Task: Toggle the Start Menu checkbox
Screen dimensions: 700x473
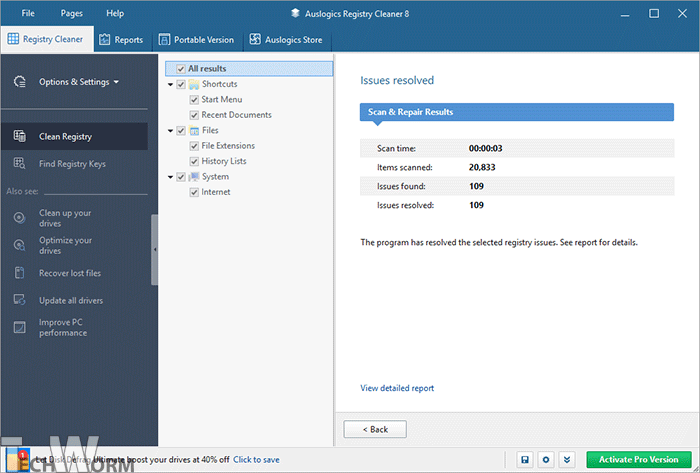Action: 194,100
